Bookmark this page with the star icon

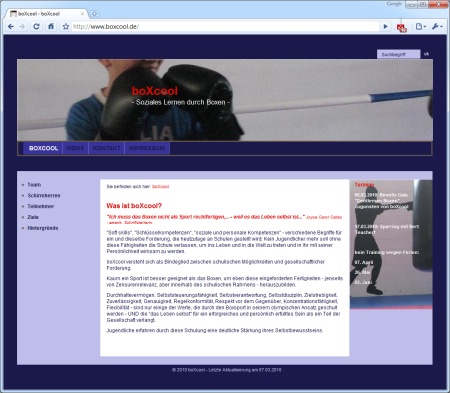(x=66, y=27)
